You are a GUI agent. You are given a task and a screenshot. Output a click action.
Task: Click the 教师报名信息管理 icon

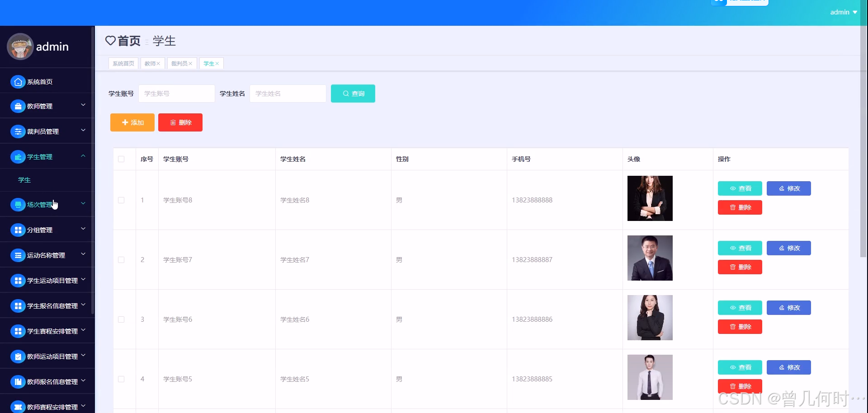[x=18, y=382]
